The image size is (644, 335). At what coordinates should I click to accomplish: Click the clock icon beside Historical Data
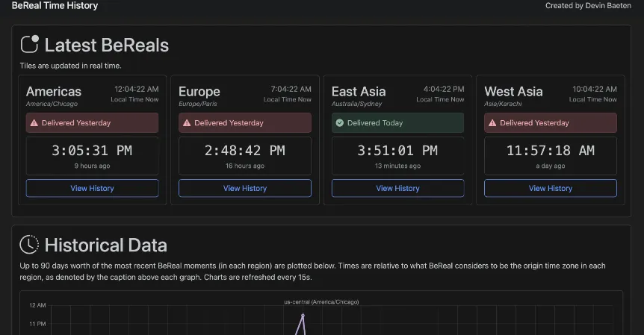pos(29,245)
